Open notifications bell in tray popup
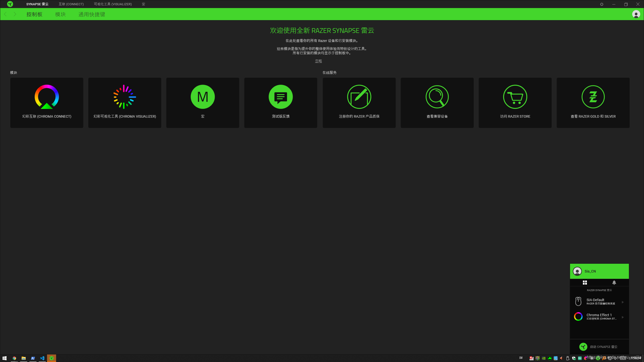644x362 pixels. (x=614, y=283)
